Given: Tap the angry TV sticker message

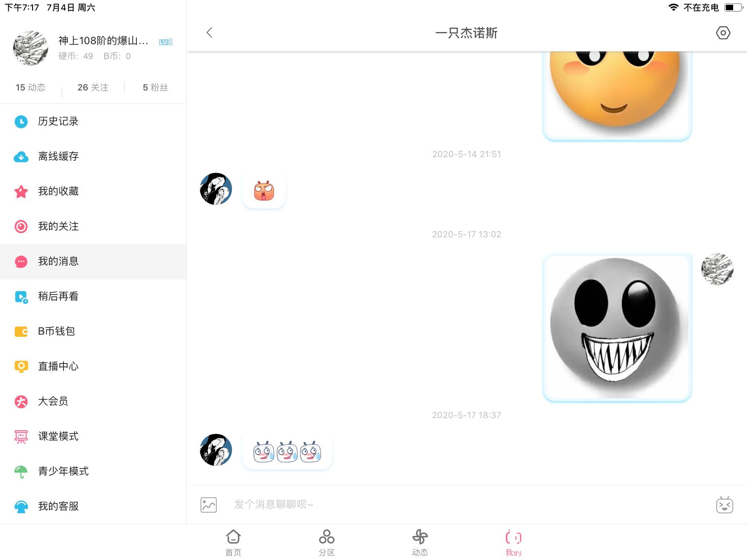Looking at the screenshot, I should (x=264, y=191).
